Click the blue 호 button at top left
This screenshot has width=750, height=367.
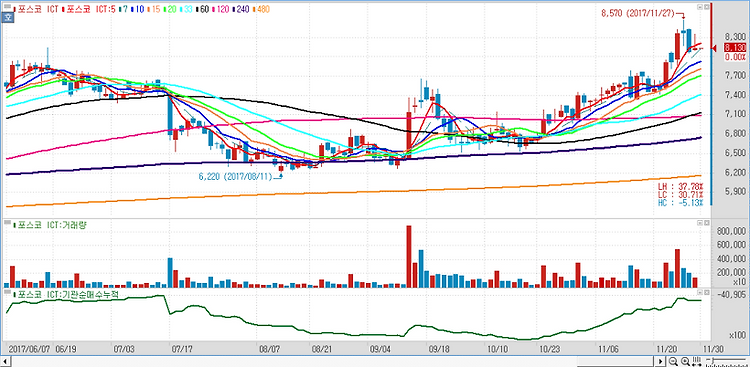[8, 18]
